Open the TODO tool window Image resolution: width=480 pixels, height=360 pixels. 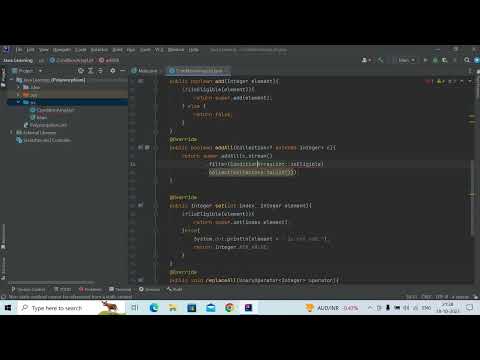click(x=63, y=289)
